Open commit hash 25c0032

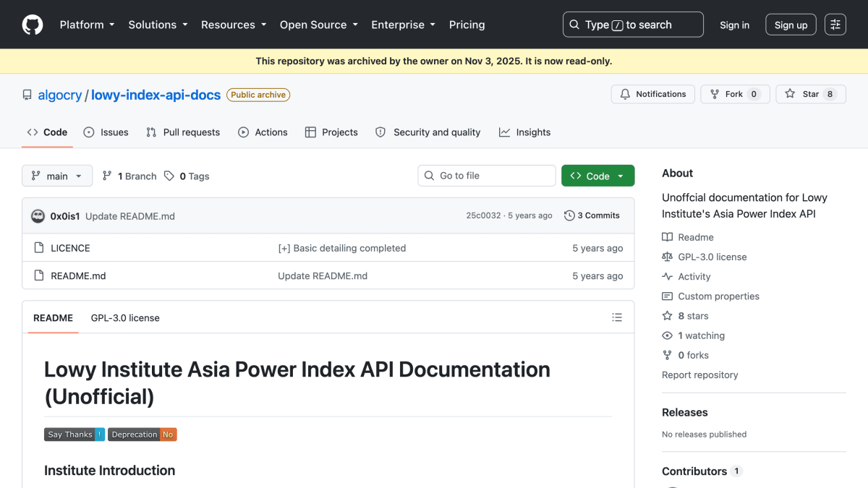point(483,215)
